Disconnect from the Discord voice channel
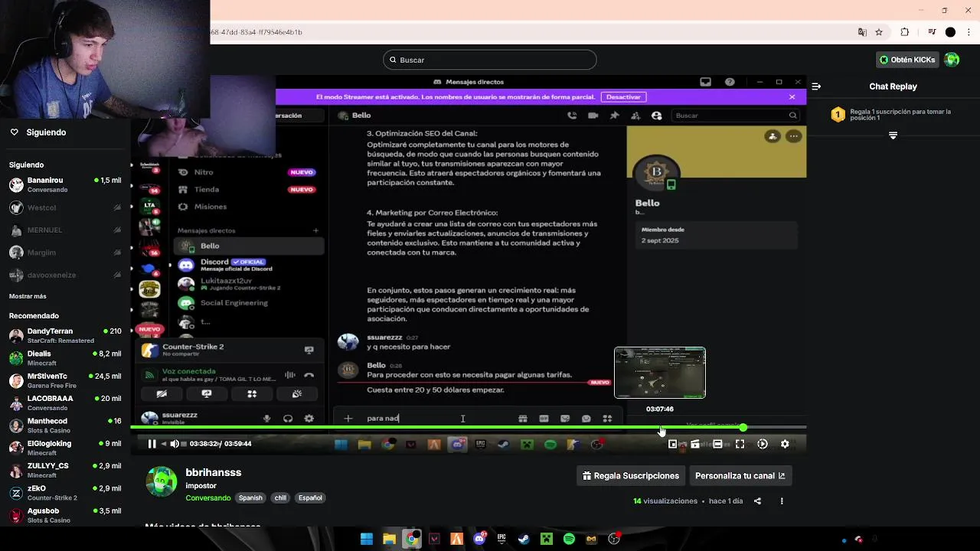The height and width of the screenshot is (551, 980). click(309, 375)
